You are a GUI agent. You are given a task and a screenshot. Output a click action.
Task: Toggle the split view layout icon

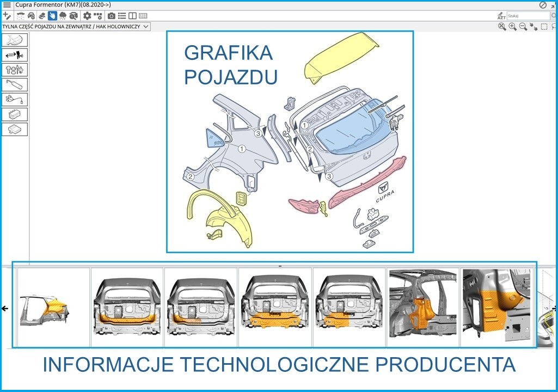132,16
